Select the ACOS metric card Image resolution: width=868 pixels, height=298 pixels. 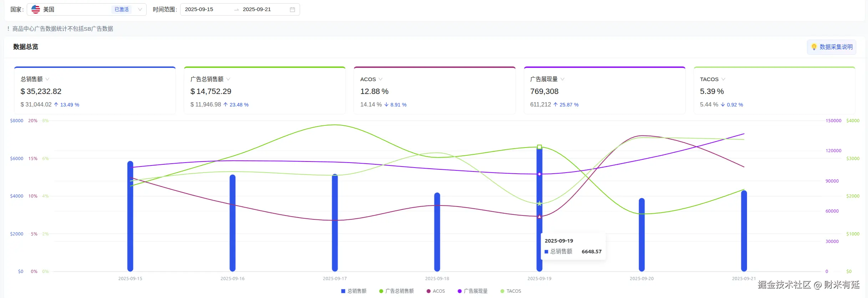coord(434,90)
